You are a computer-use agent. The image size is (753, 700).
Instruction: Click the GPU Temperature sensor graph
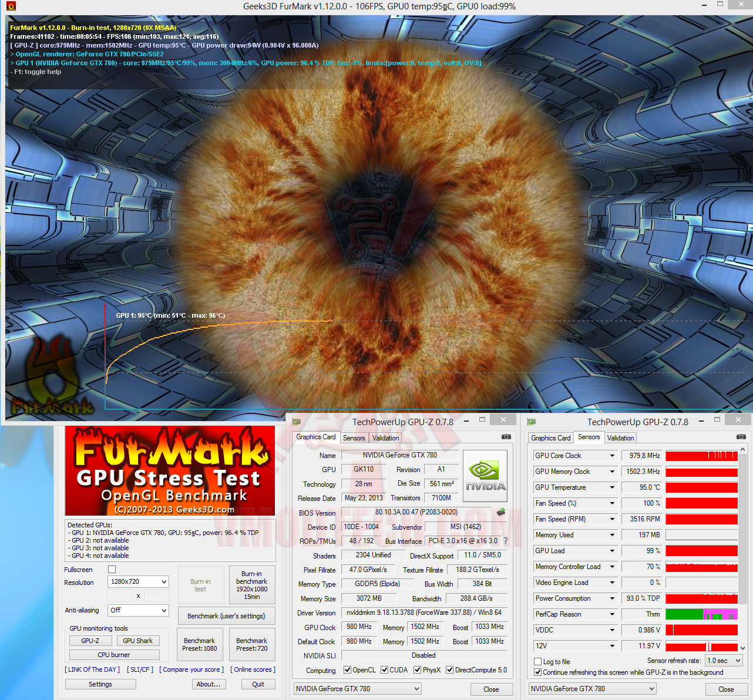tap(701, 487)
